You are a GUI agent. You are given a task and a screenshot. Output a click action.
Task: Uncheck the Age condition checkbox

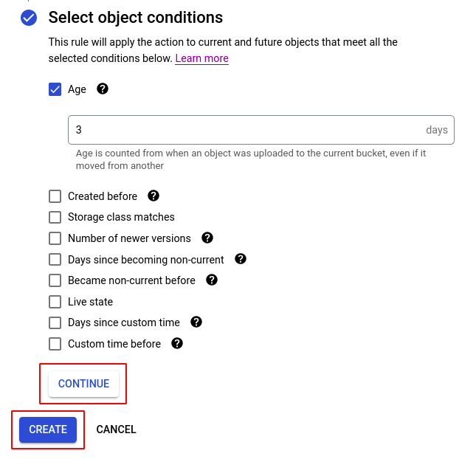point(55,89)
